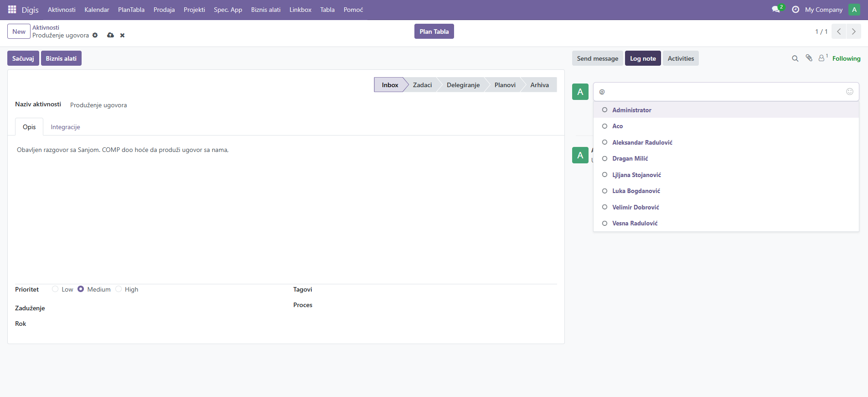868x397 pixels.
Task: Set priority to Low
Action: (55, 289)
